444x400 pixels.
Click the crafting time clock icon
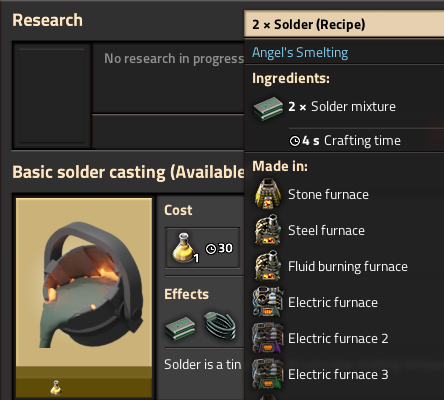click(295, 141)
